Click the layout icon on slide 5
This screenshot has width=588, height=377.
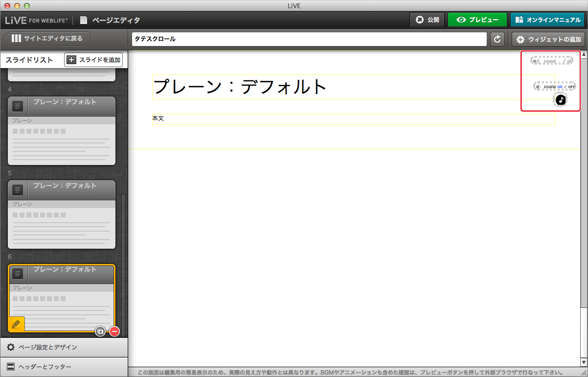18,189
